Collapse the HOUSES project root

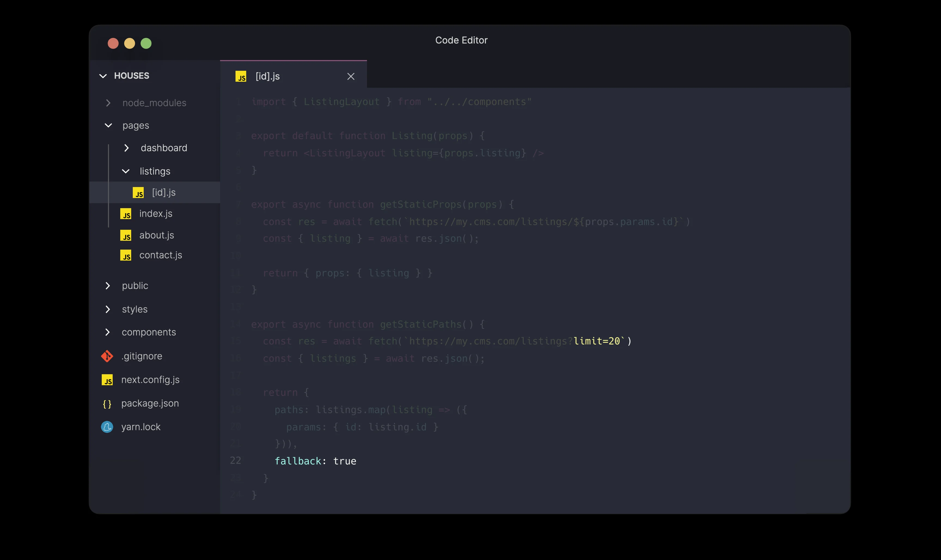click(x=103, y=76)
